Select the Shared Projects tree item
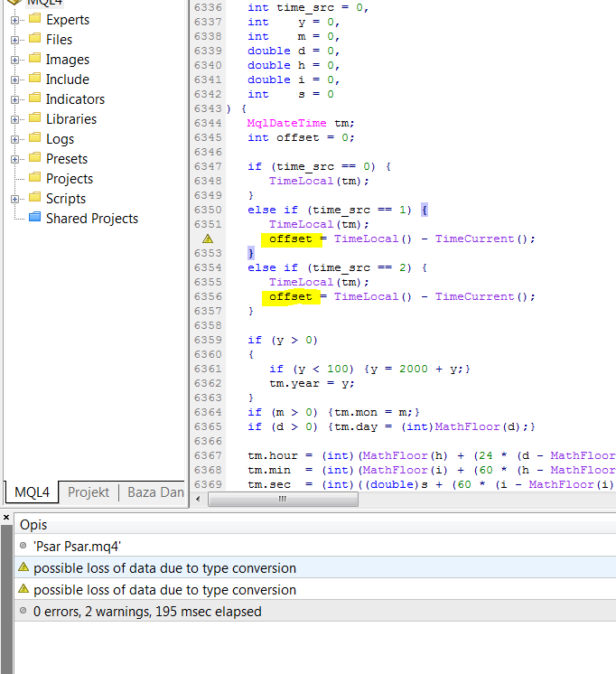616x674 pixels. tap(92, 219)
